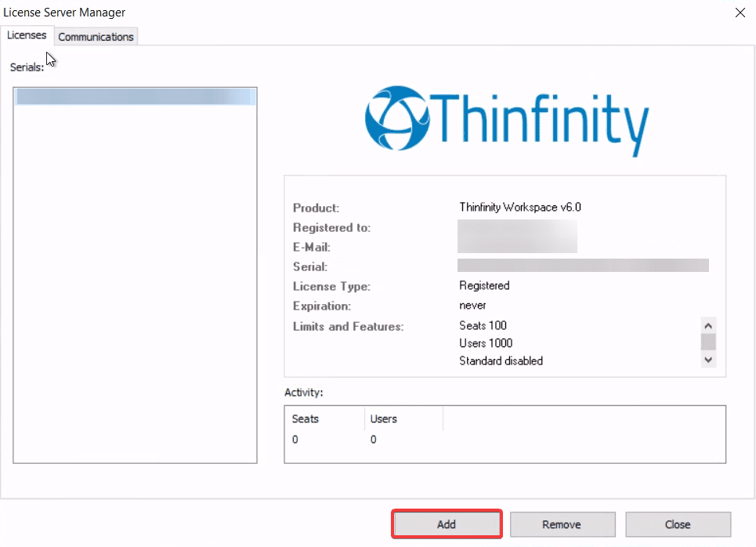Viewport: 756px width, 547px height.
Task: Click the Close button
Action: (678, 524)
